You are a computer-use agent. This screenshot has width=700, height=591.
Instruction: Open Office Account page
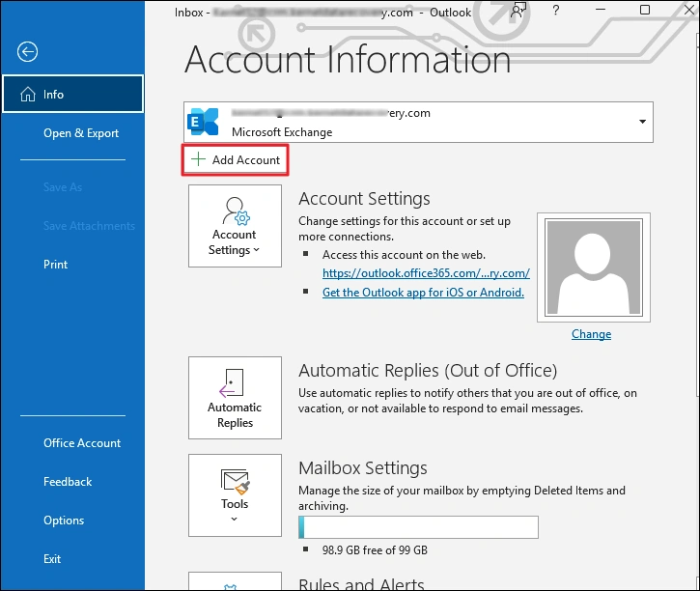point(82,443)
